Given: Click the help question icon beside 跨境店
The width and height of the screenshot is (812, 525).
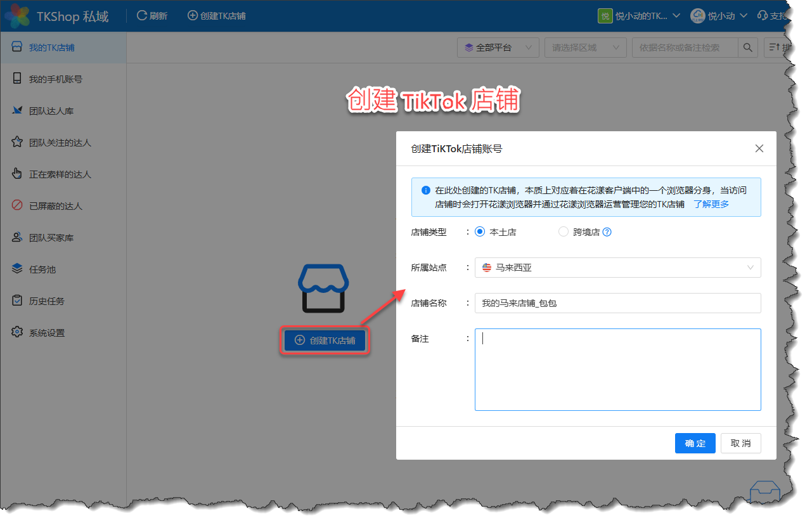Looking at the screenshot, I should pyautogui.click(x=607, y=232).
